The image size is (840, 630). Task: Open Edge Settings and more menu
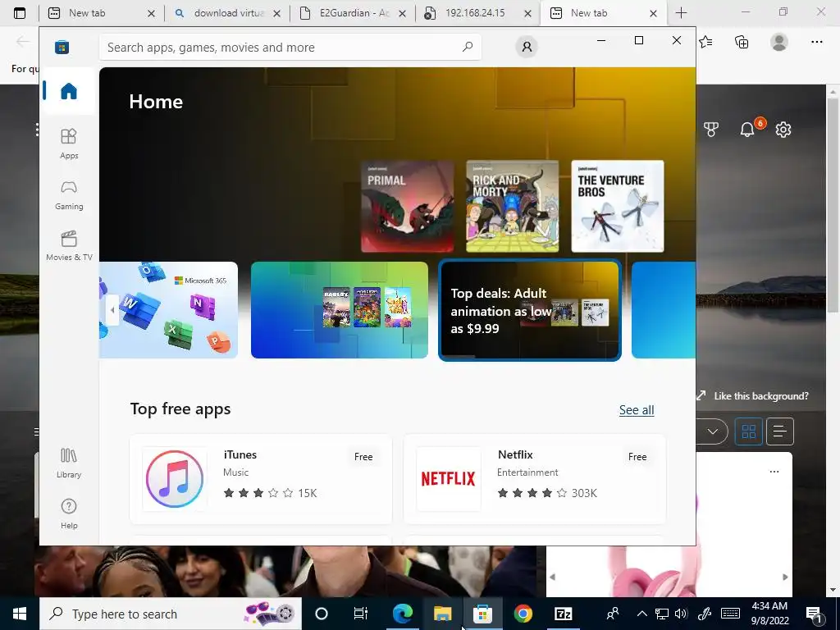click(816, 42)
